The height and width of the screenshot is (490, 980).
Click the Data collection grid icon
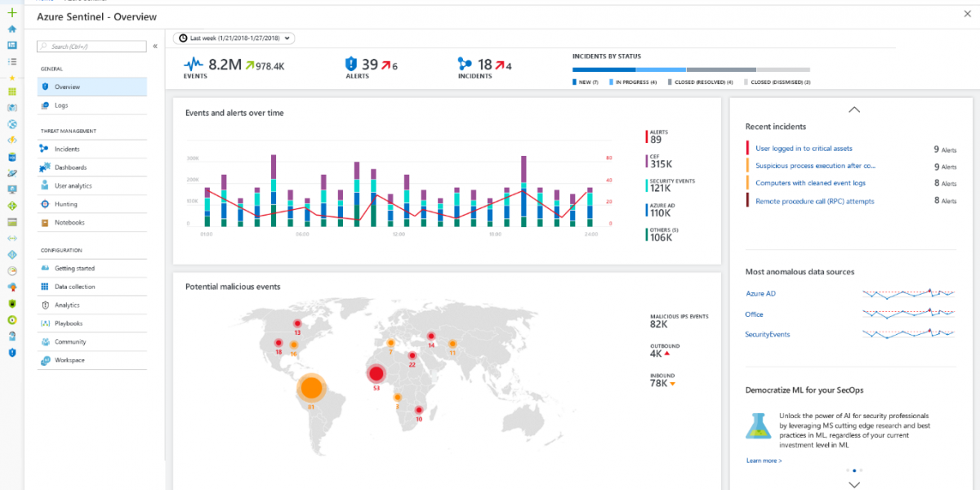click(x=45, y=287)
